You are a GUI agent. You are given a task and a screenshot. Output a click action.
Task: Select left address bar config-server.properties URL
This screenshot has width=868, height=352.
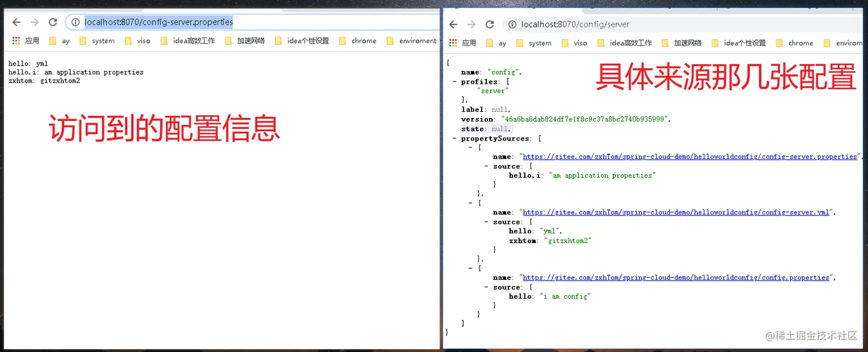[x=158, y=22]
